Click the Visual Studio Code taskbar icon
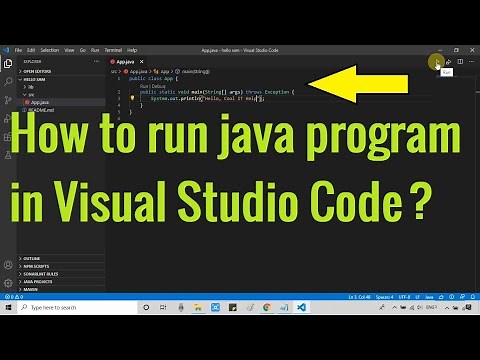Viewport: 480px width, 360px height. point(301,307)
